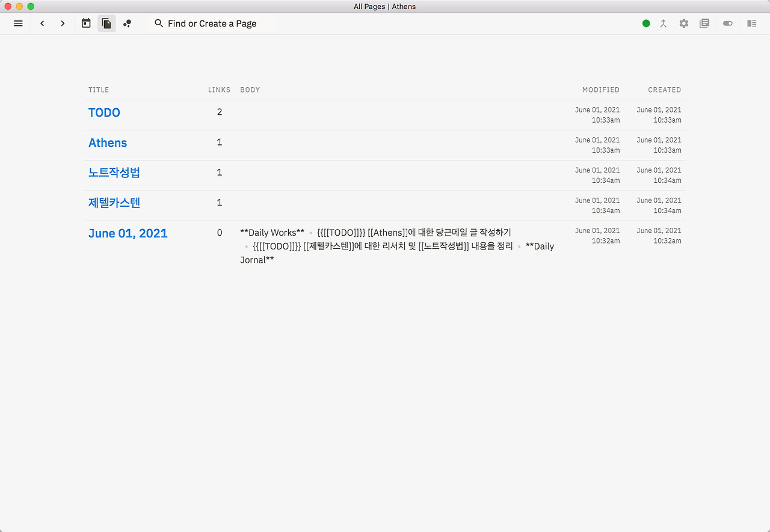770x532 pixels.
Task: Sort pages by the CREATED column header
Action: 665,90
